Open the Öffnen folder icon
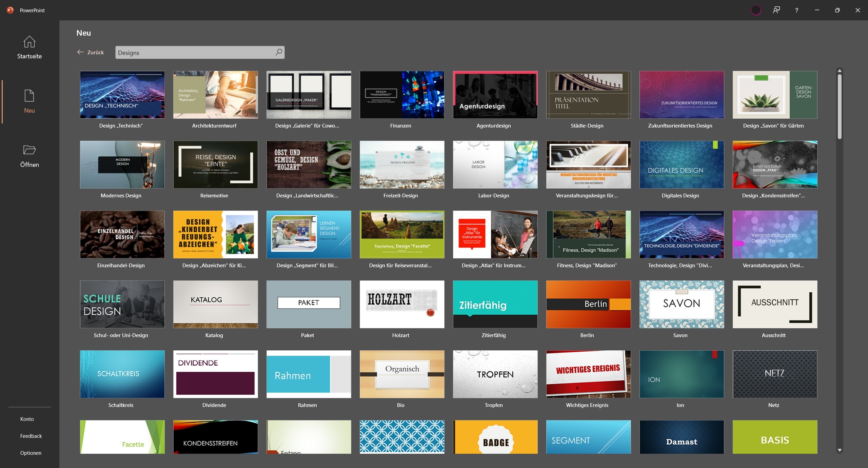868x468 pixels. 29,150
